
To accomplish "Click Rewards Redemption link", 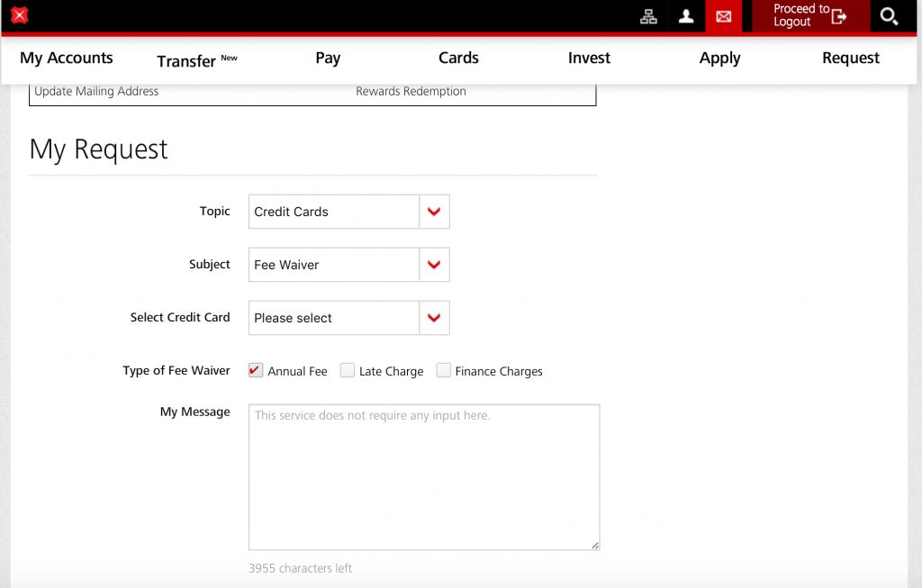I will pos(411,91).
